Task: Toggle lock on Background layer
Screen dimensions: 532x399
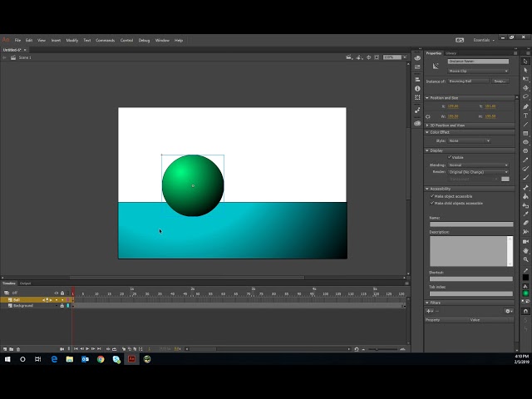Action: 62,306
